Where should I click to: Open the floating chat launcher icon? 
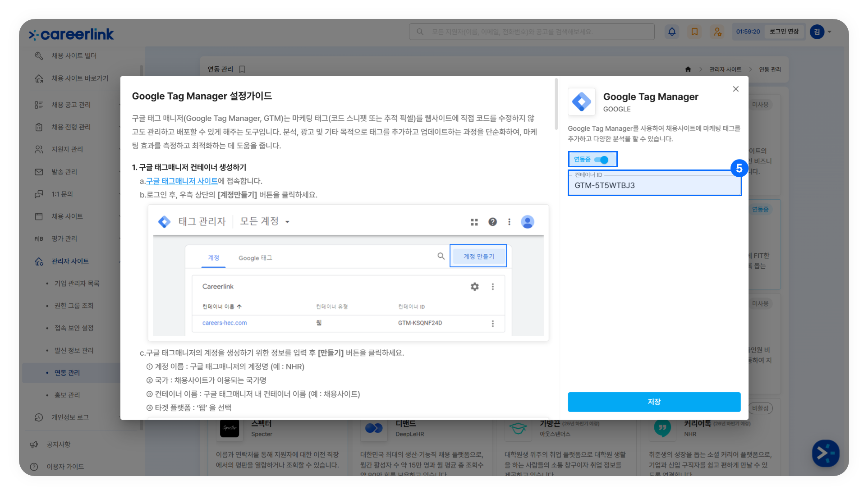[825, 453]
